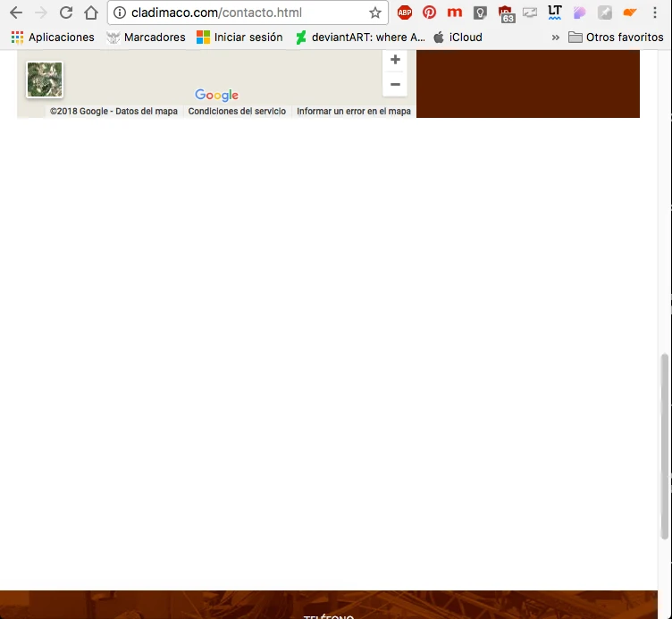Click the Google logo on the map
The image size is (672, 619).
pos(216,95)
